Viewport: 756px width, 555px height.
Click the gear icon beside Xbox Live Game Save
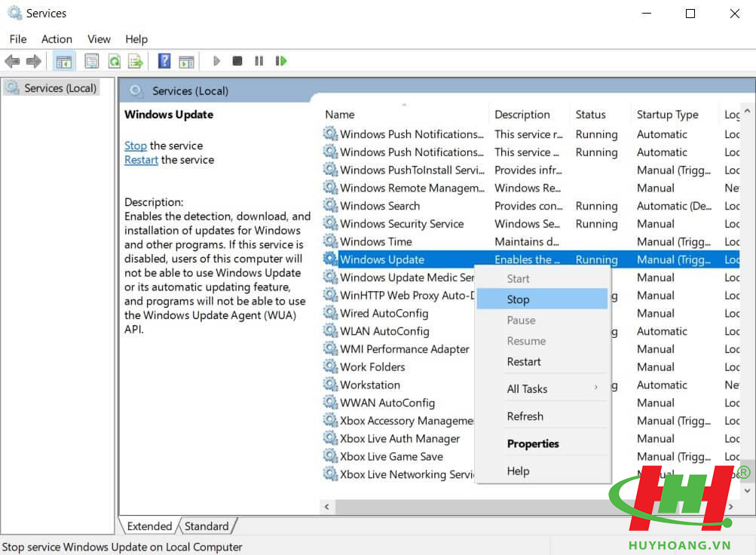(x=330, y=456)
